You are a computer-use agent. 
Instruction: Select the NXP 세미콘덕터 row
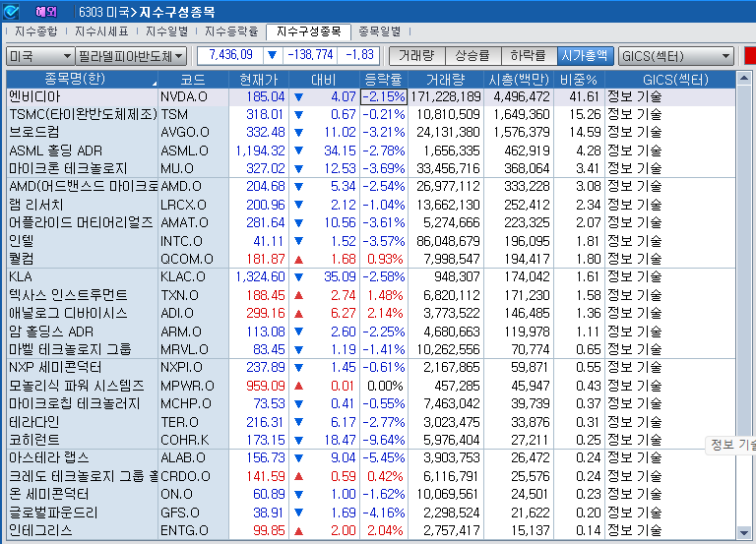[x=371, y=368]
